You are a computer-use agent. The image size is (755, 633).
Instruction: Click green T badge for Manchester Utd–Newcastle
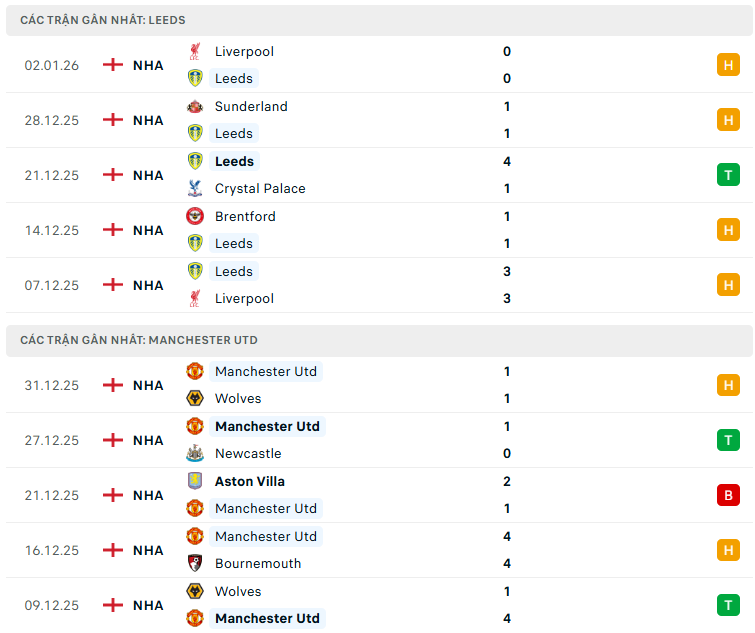[x=728, y=440]
